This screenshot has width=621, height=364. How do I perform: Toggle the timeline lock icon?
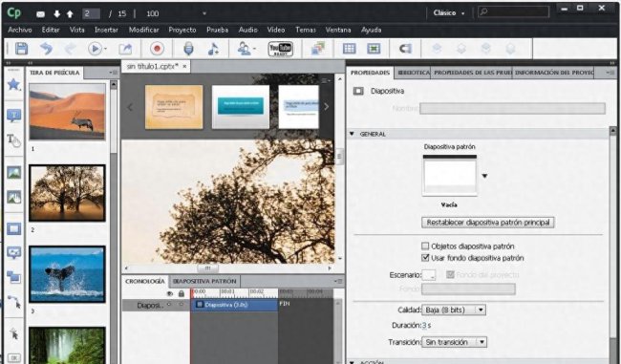(x=182, y=293)
